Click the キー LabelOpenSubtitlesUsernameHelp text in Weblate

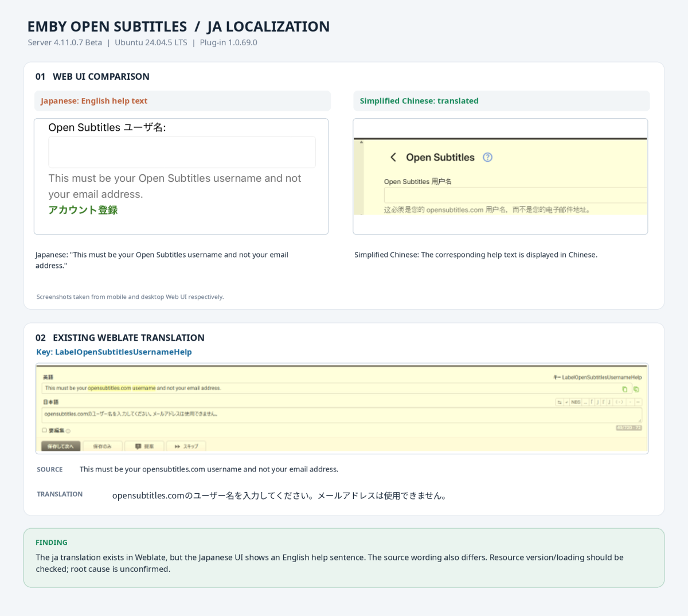[597, 377]
